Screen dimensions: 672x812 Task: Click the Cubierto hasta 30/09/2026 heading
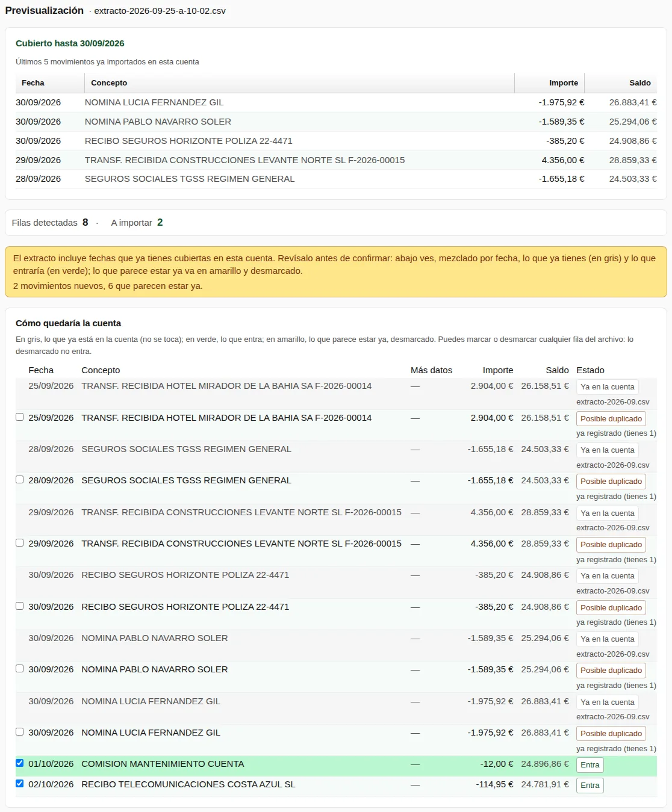[x=70, y=43]
